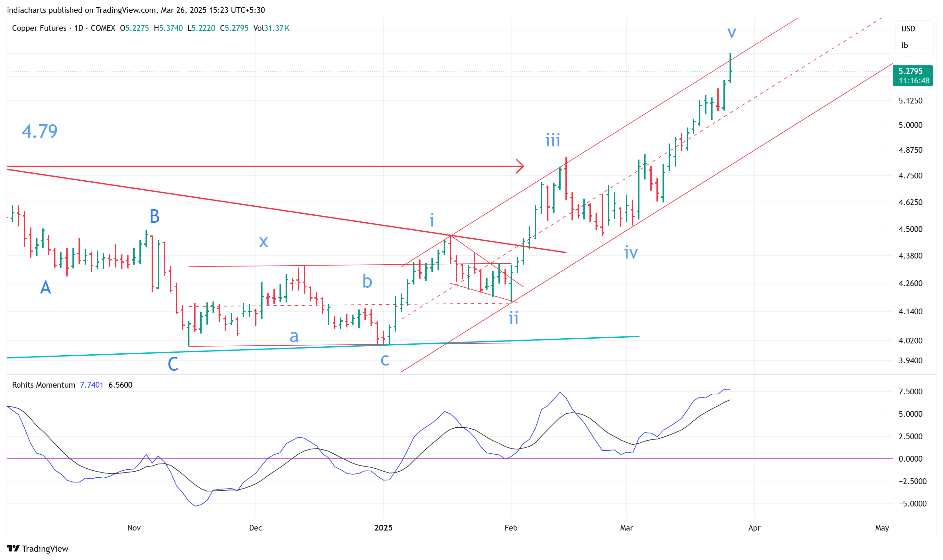Click the 7.5000 momentum axis label
The image size is (943, 560).
pyautogui.click(x=911, y=392)
